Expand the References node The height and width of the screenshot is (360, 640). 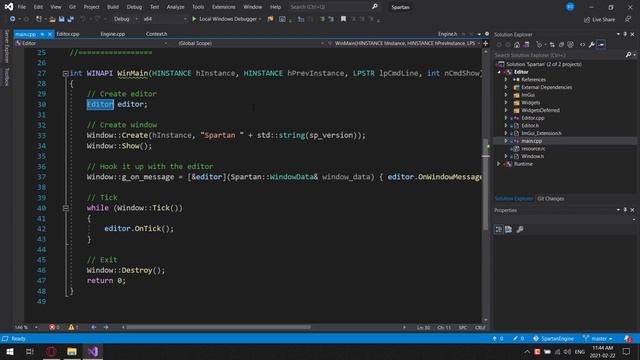pos(506,80)
